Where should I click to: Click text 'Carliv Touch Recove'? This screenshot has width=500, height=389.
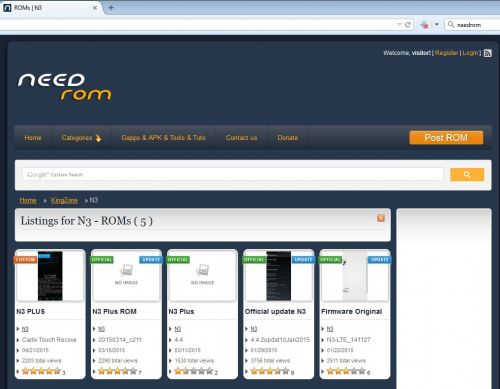[49, 340]
